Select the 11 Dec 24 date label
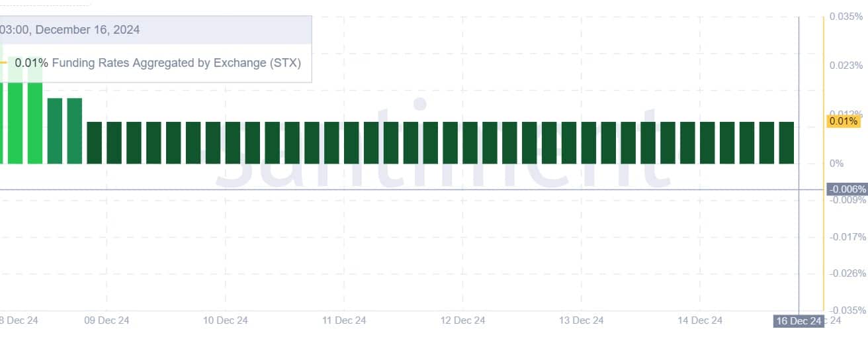 (344, 320)
